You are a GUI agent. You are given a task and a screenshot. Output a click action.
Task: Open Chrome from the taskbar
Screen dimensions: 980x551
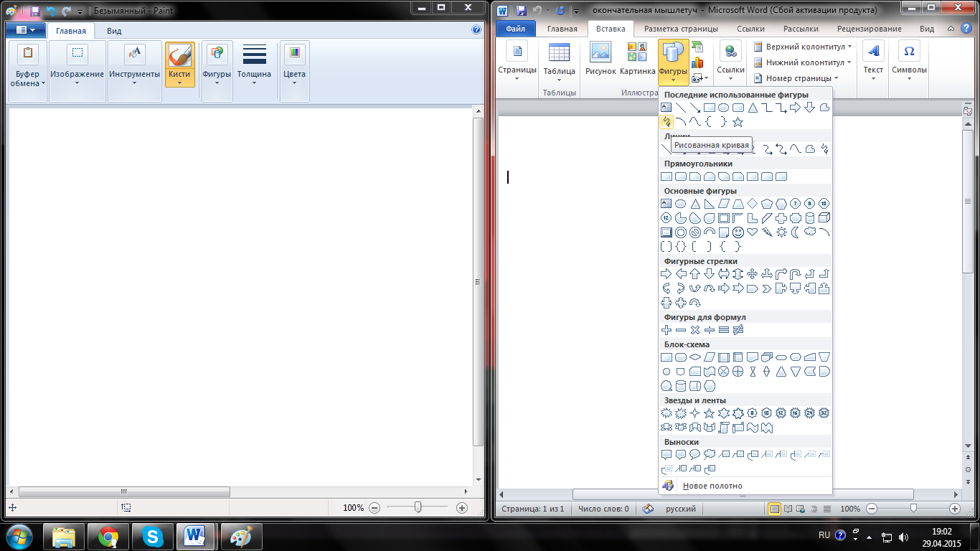[x=108, y=536]
